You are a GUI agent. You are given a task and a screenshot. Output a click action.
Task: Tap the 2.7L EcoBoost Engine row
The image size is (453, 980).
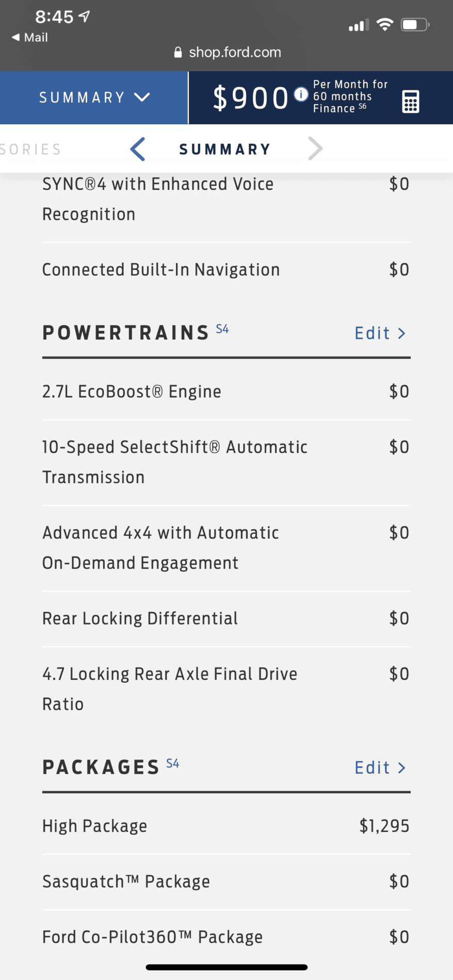point(226,391)
